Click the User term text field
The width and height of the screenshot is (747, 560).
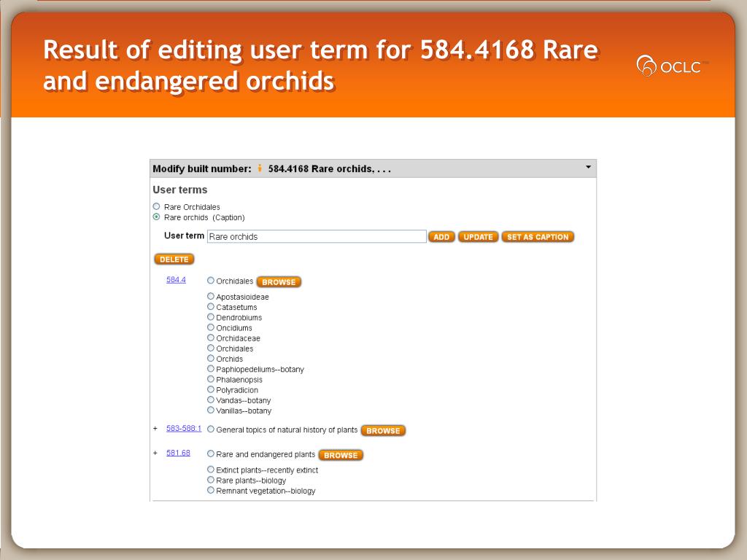pos(317,237)
